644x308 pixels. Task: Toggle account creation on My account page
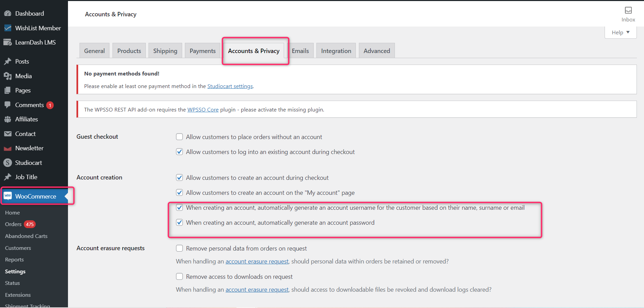point(179,192)
